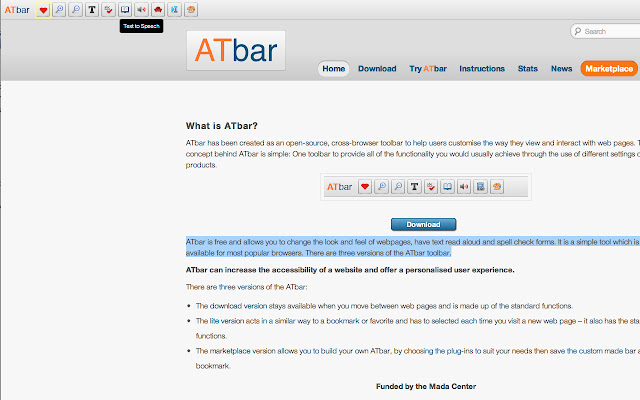Open Stats navigation item
This screenshot has width=640, height=400.
click(x=528, y=69)
